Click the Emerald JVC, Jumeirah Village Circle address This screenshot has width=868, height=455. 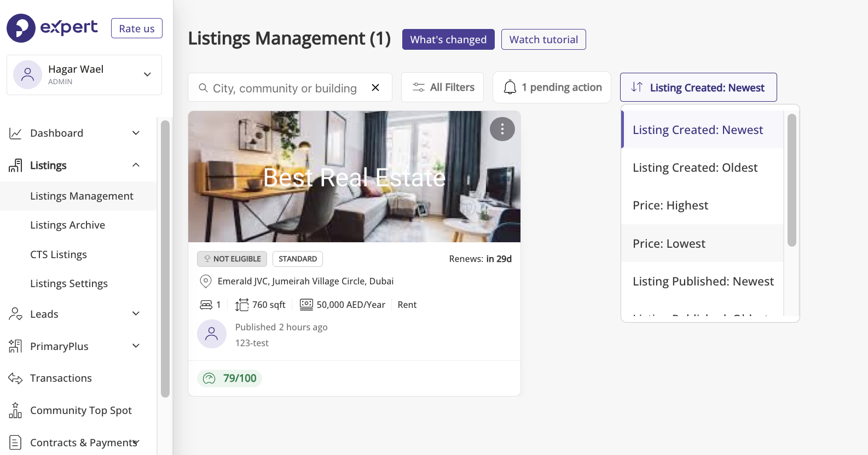305,281
